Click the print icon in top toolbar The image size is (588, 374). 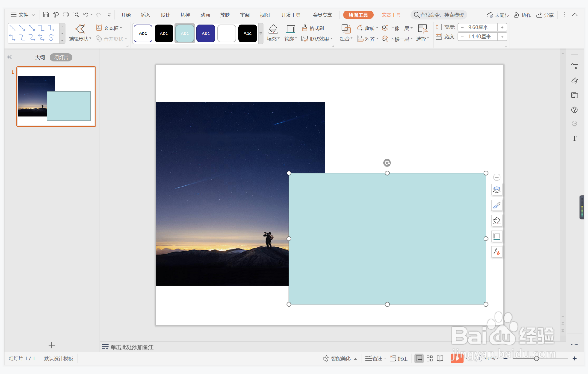click(66, 15)
